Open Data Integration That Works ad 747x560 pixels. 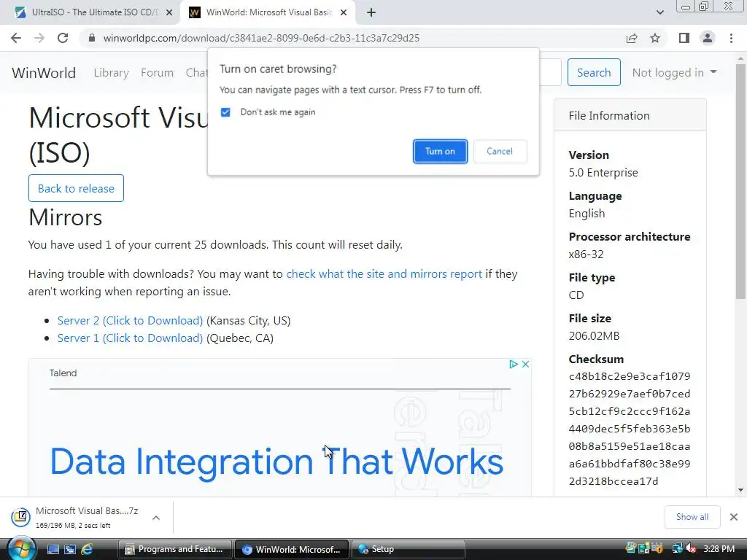tap(276, 462)
